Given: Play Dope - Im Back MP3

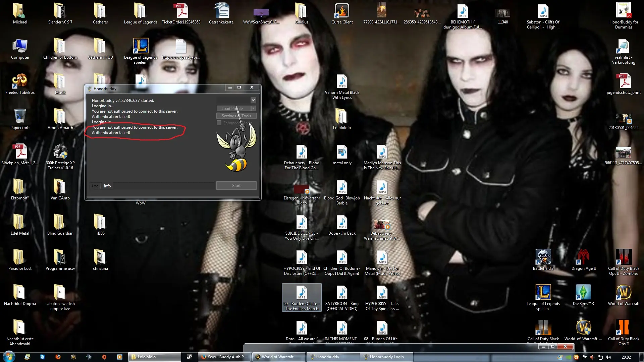Looking at the screenshot, I should point(342,225).
